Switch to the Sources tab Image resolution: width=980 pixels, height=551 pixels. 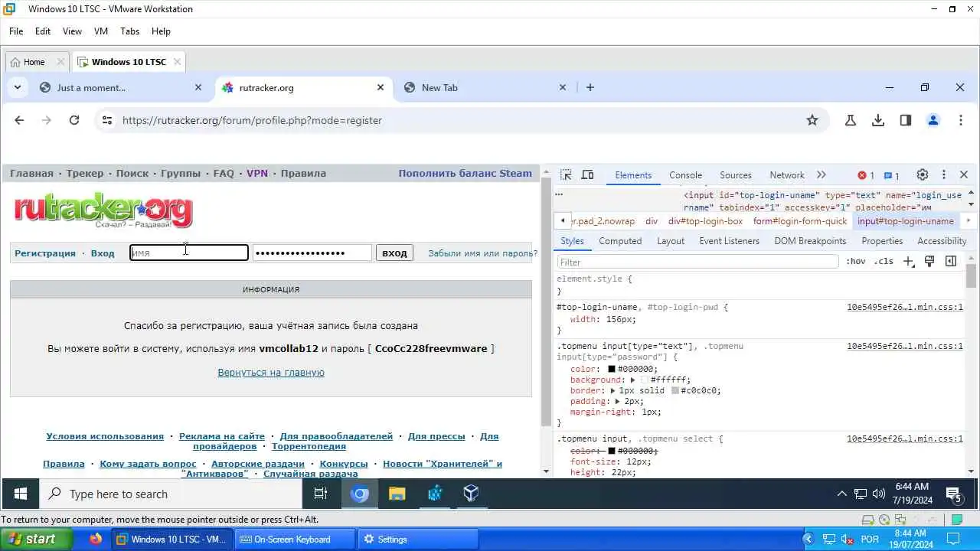(735, 174)
